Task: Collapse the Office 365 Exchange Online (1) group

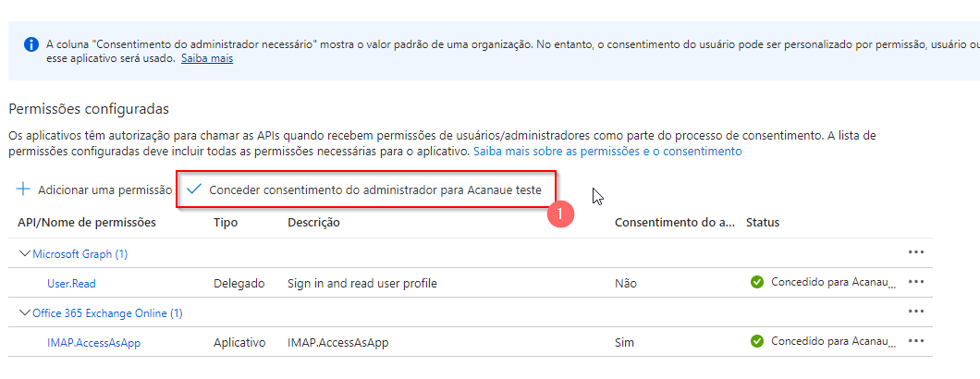Action: click(25, 312)
